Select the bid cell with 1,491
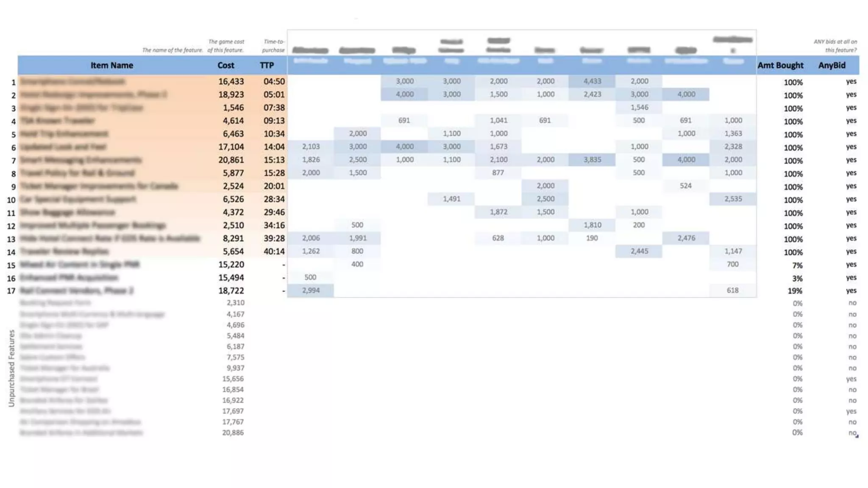 [451, 199]
